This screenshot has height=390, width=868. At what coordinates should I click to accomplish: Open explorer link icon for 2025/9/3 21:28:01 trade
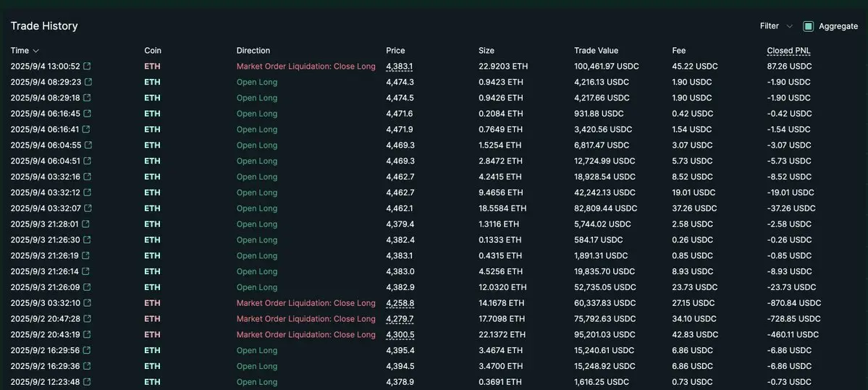click(x=85, y=224)
